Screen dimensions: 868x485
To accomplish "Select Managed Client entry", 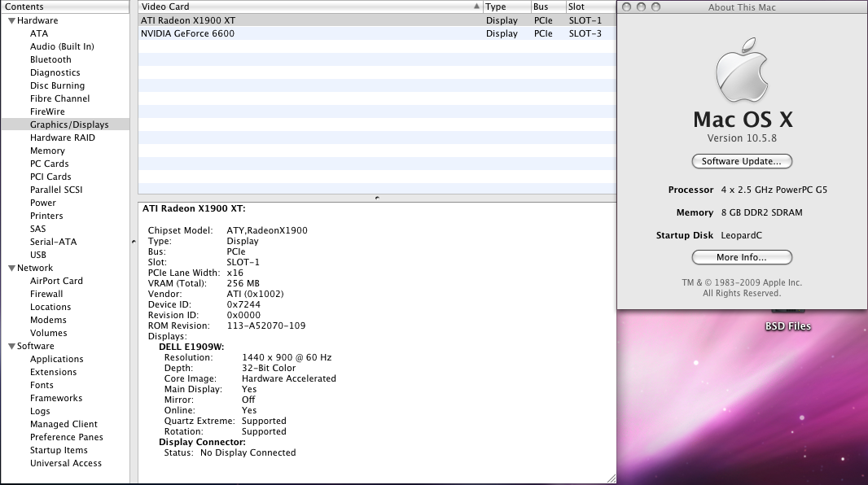I will coord(64,424).
